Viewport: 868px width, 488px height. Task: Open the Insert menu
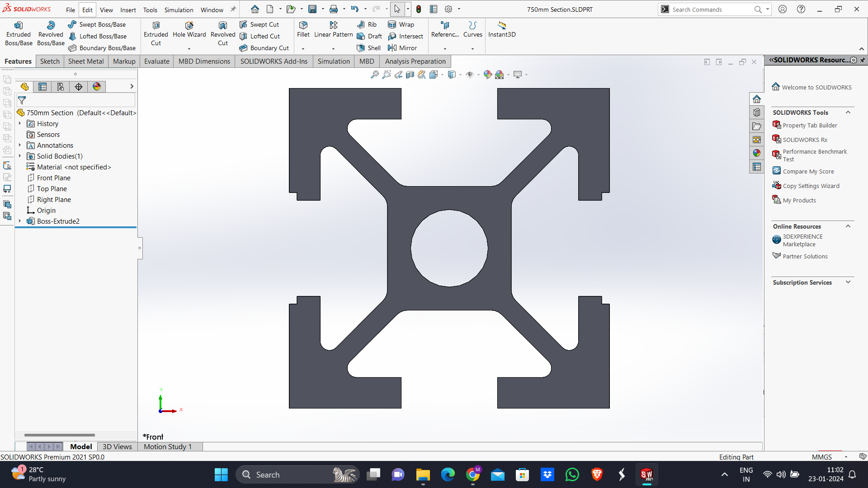[128, 10]
